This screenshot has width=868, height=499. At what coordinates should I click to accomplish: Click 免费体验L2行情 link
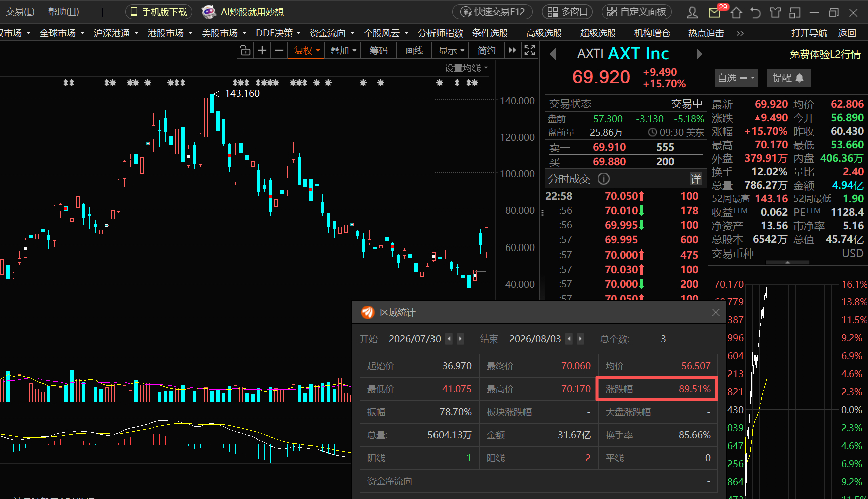(825, 54)
